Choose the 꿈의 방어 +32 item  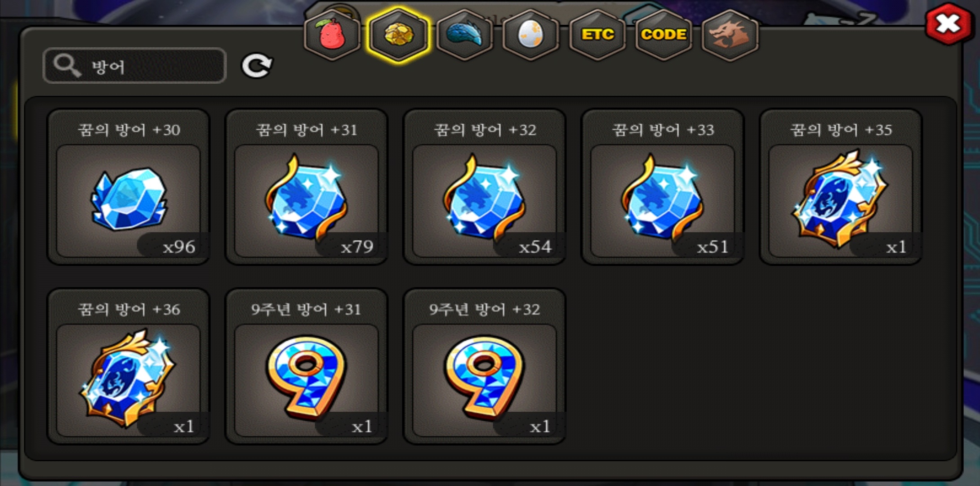[485, 187]
